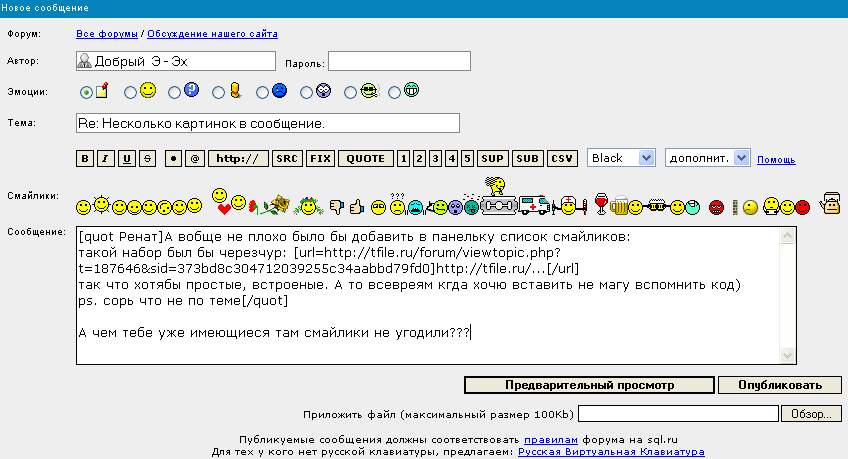Image resolution: width=848 pixels, height=459 pixels.
Task: Click the Underline (U) formatting button
Action: [x=127, y=158]
